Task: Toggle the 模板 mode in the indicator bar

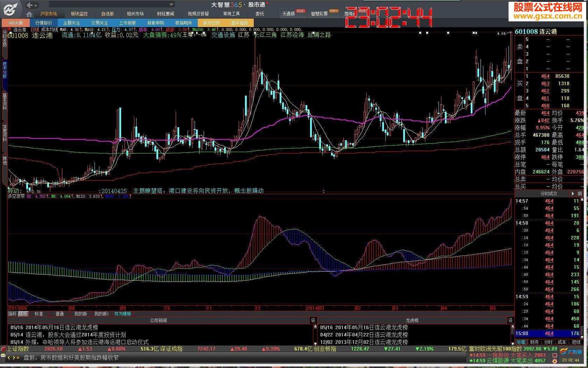Action: (23, 314)
